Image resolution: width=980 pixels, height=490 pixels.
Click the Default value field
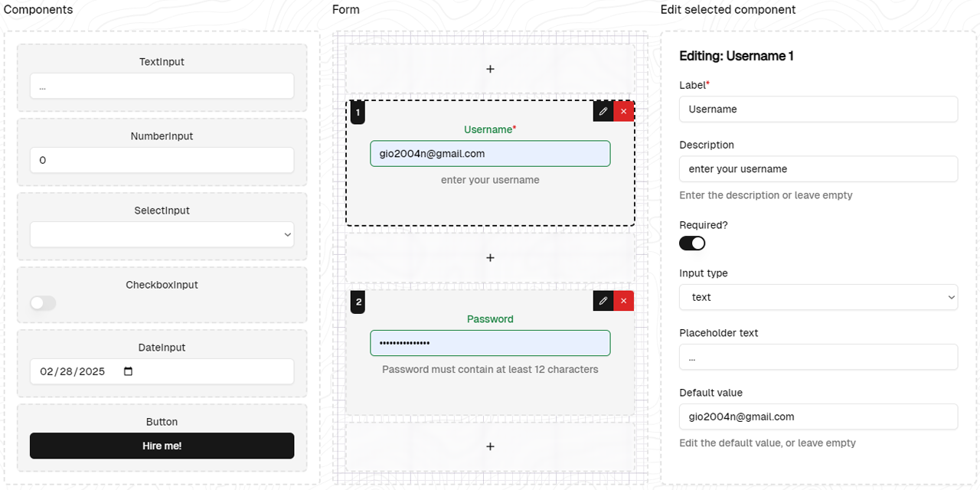click(818, 416)
